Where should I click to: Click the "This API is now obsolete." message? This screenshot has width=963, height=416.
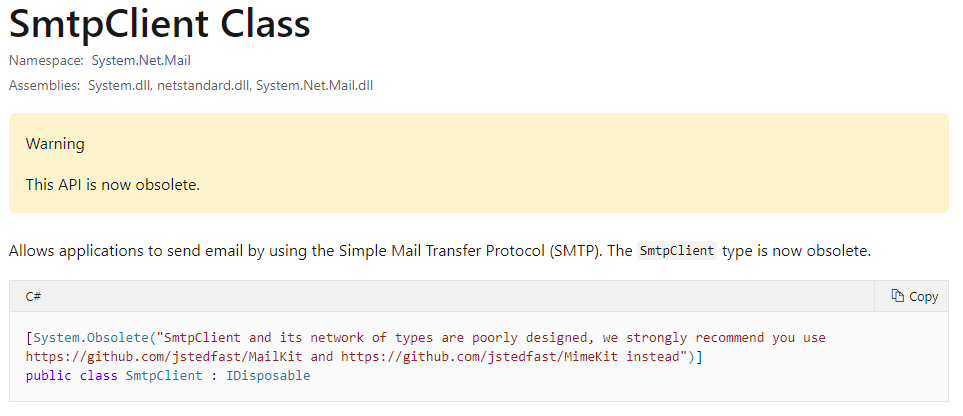coord(113,184)
